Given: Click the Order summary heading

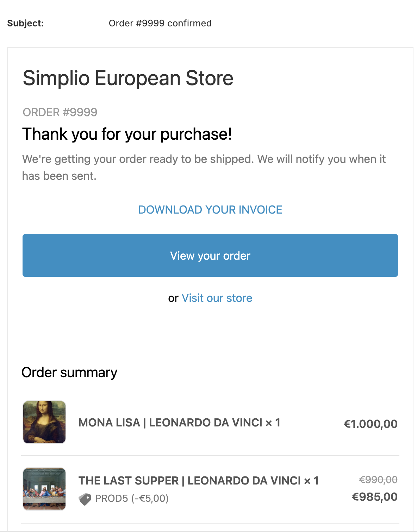Looking at the screenshot, I should 69,372.
